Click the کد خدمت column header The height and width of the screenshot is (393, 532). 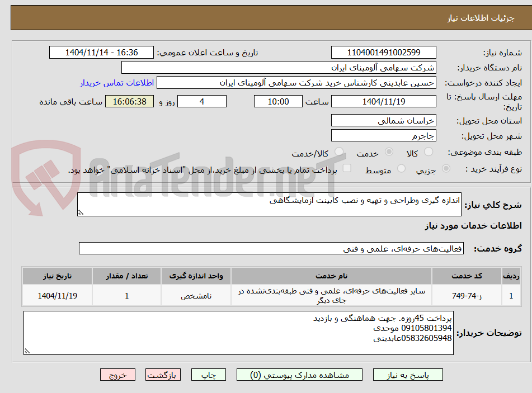(x=467, y=276)
